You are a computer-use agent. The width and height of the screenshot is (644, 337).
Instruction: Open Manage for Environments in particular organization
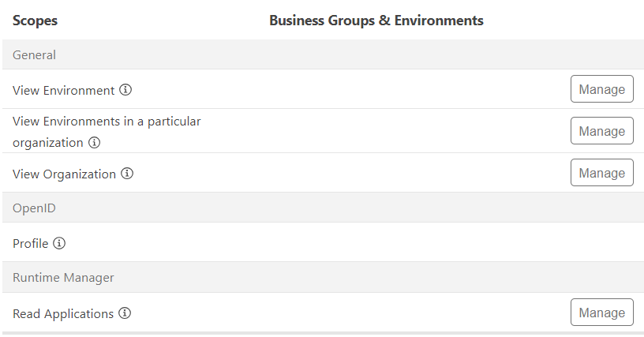601,130
